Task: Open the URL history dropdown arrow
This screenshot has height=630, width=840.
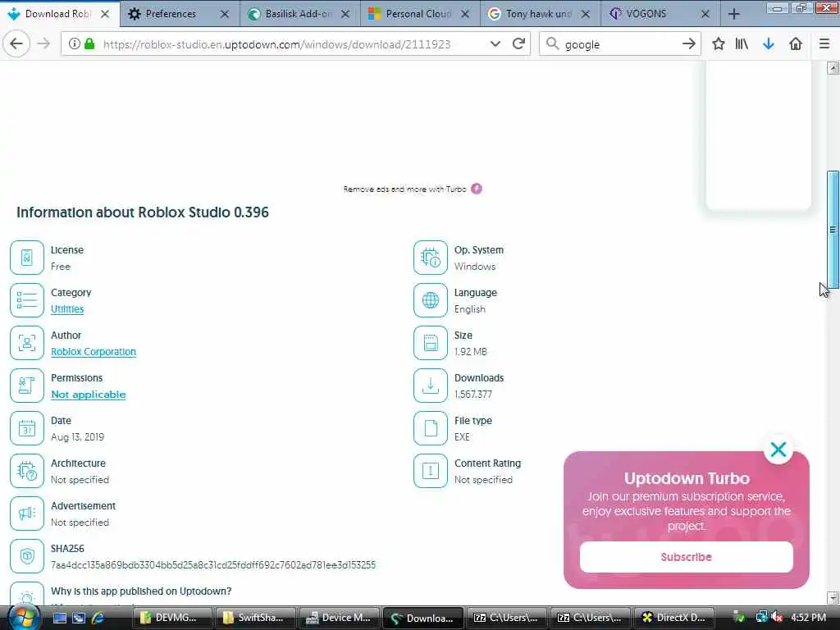Action: click(495, 44)
